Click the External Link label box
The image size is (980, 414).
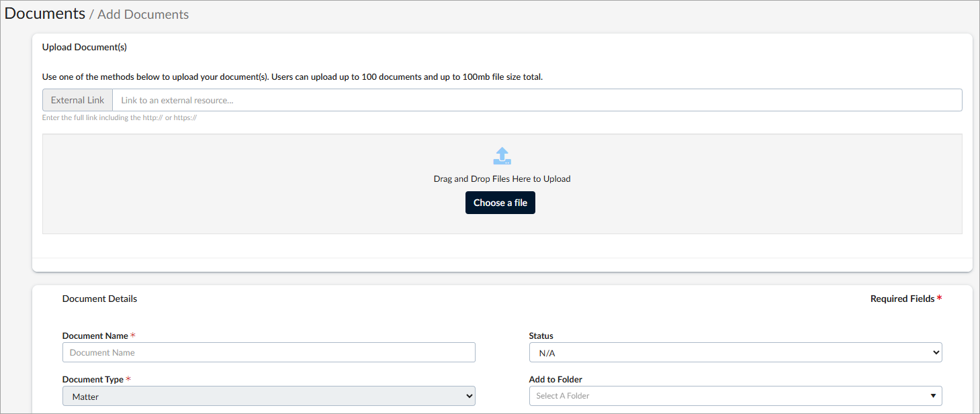(77, 100)
